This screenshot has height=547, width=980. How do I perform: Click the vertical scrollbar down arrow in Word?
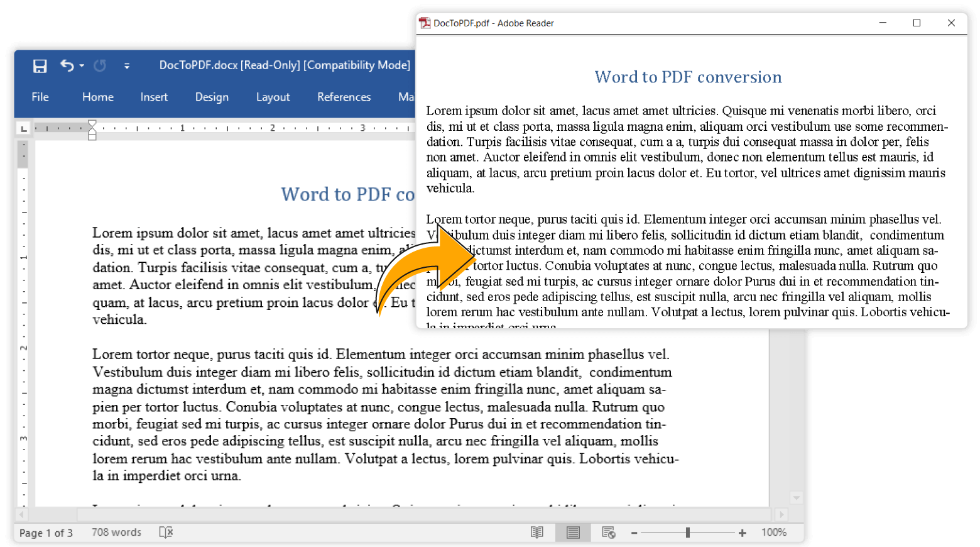(x=797, y=498)
